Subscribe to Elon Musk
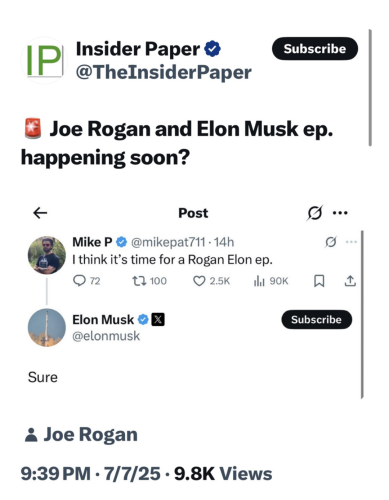 point(317,320)
